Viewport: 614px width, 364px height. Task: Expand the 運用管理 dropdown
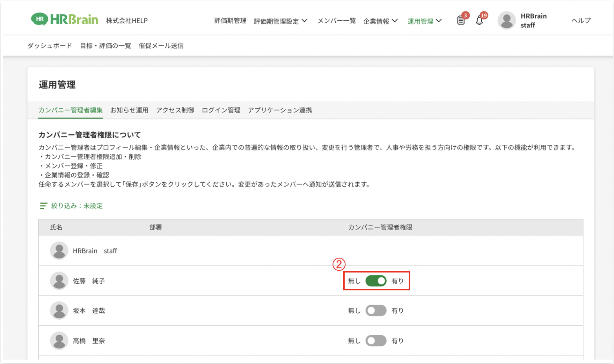[x=425, y=21]
